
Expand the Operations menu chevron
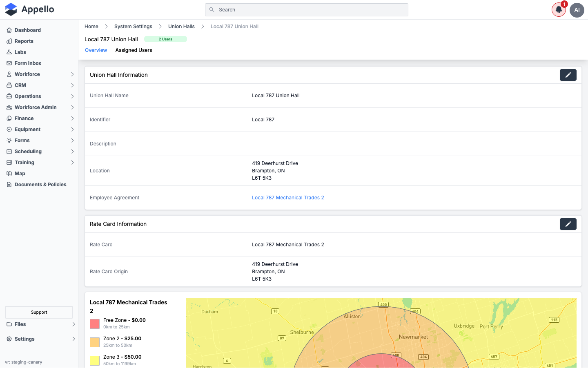72,96
